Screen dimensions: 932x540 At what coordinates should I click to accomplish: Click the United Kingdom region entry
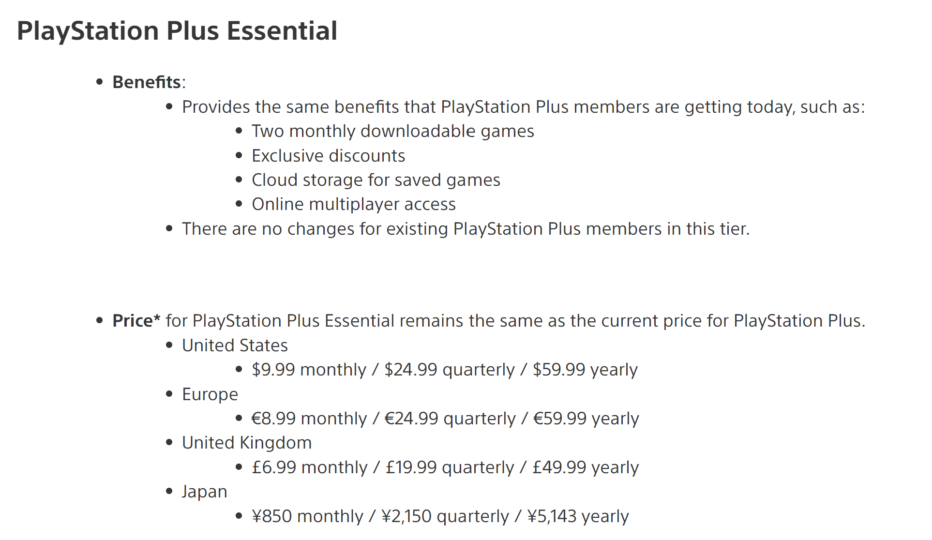coord(247,442)
